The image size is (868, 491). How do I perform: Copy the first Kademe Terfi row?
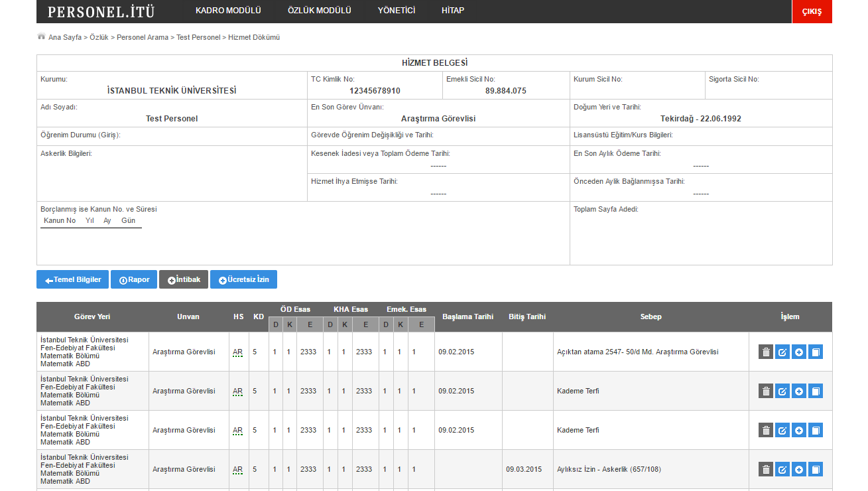(816, 391)
